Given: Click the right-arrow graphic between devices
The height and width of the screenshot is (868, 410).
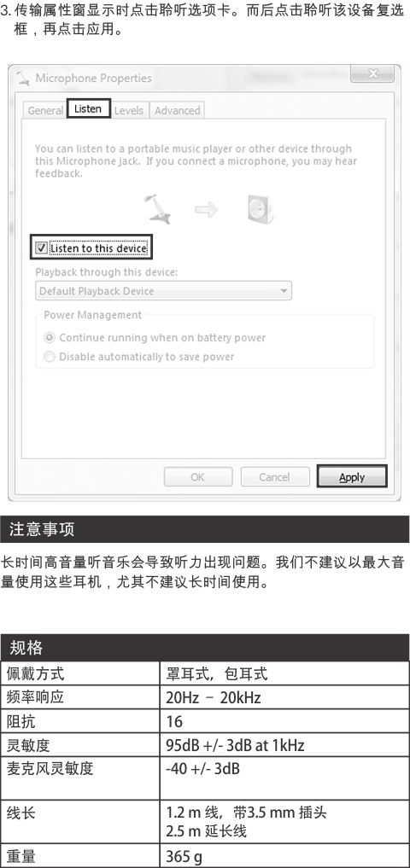Looking at the screenshot, I should (x=206, y=210).
